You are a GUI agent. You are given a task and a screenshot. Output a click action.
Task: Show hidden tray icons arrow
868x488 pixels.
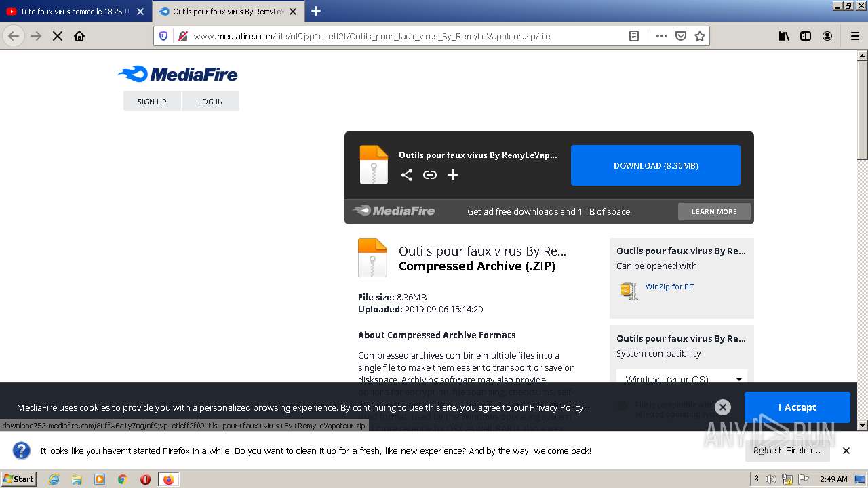(x=756, y=479)
